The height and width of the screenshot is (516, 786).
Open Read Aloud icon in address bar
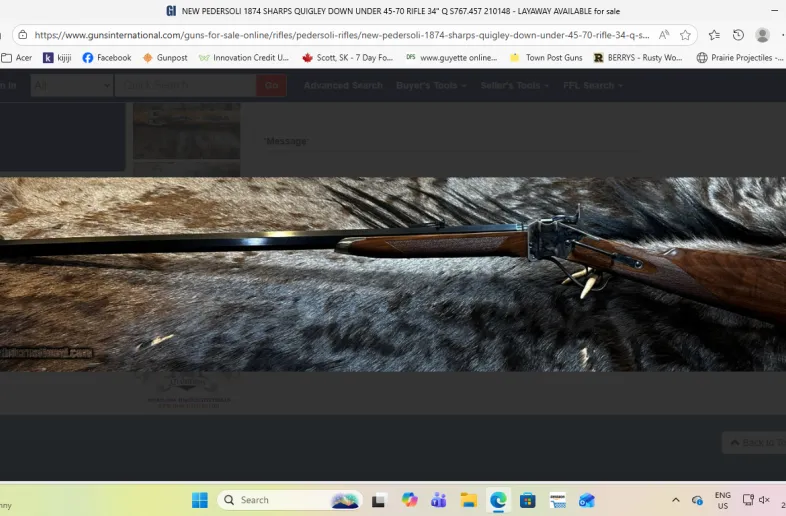coord(663,35)
